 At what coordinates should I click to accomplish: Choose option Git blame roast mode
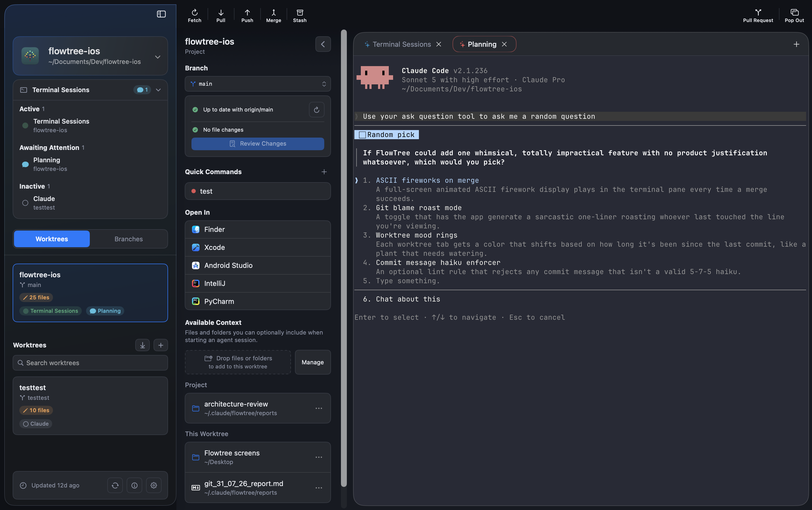click(418, 208)
